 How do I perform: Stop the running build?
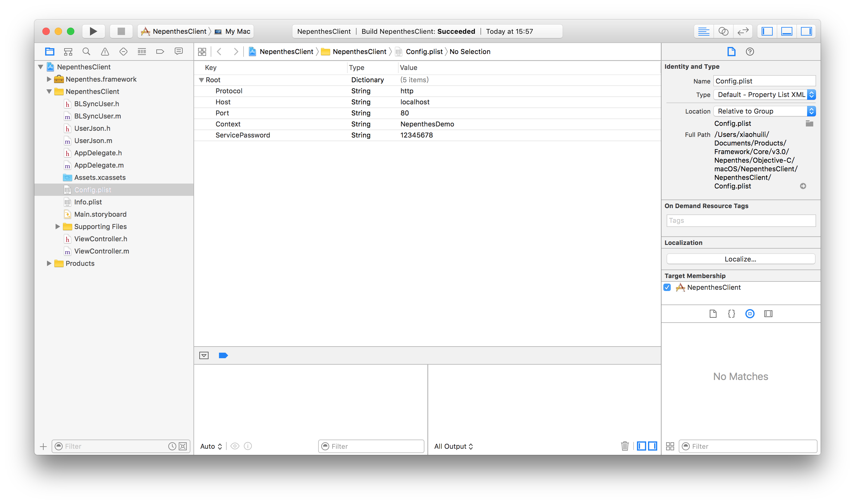[121, 31]
